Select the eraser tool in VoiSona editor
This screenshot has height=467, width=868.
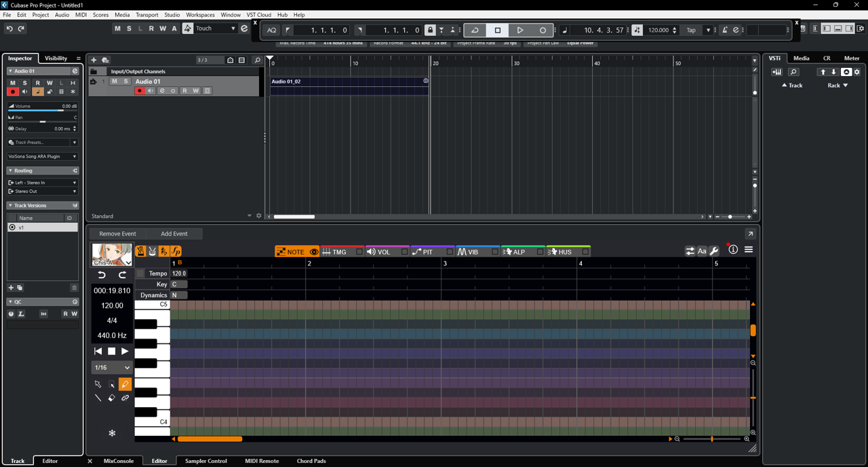[112, 398]
